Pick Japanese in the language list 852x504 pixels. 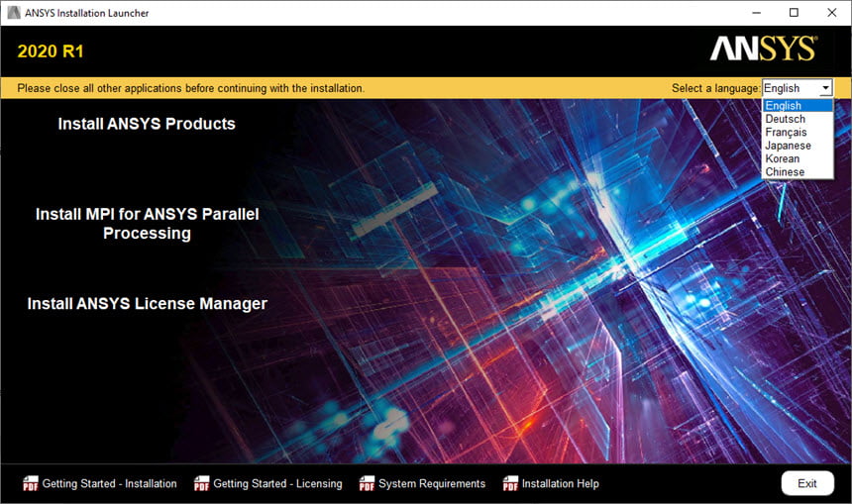point(798,146)
